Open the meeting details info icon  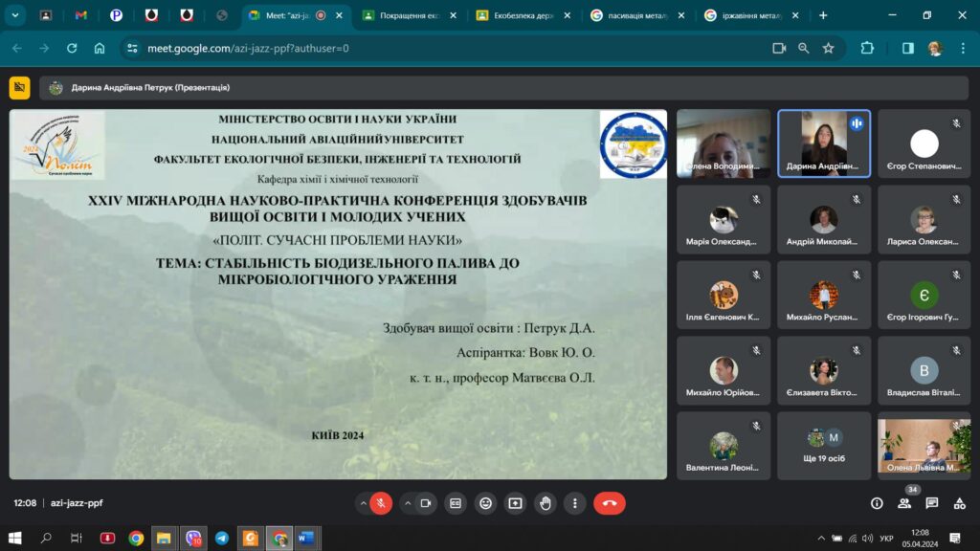877,503
